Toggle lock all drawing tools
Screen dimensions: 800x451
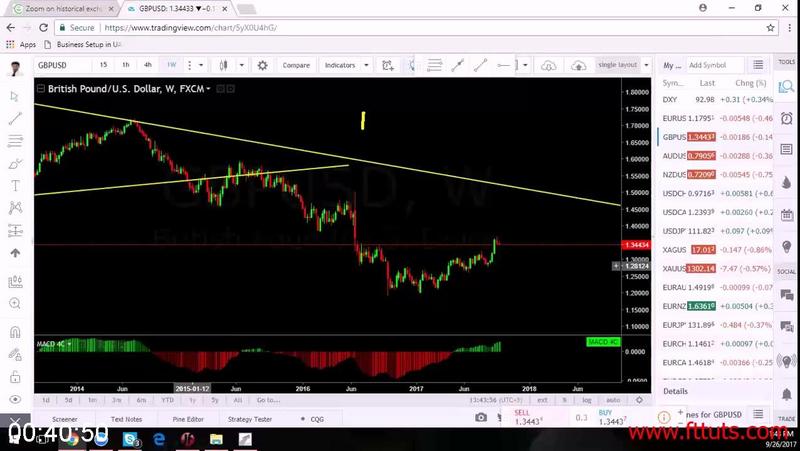click(x=15, y=377)
